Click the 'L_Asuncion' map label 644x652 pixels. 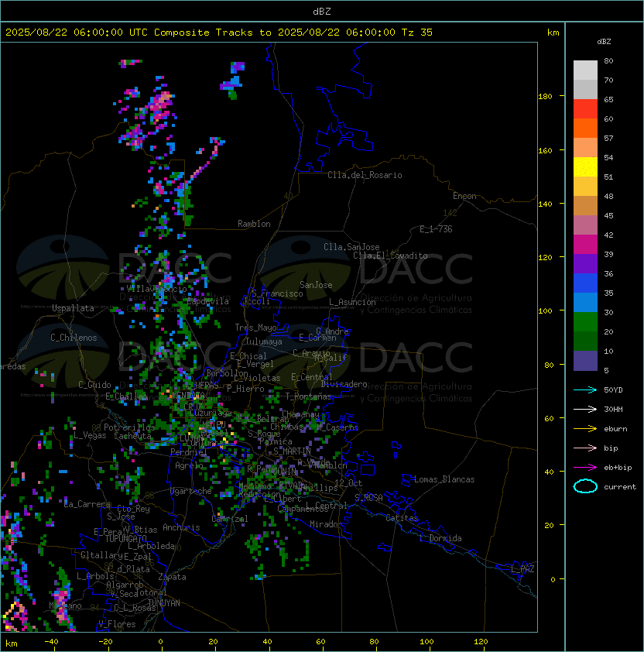tap(352, 302)
